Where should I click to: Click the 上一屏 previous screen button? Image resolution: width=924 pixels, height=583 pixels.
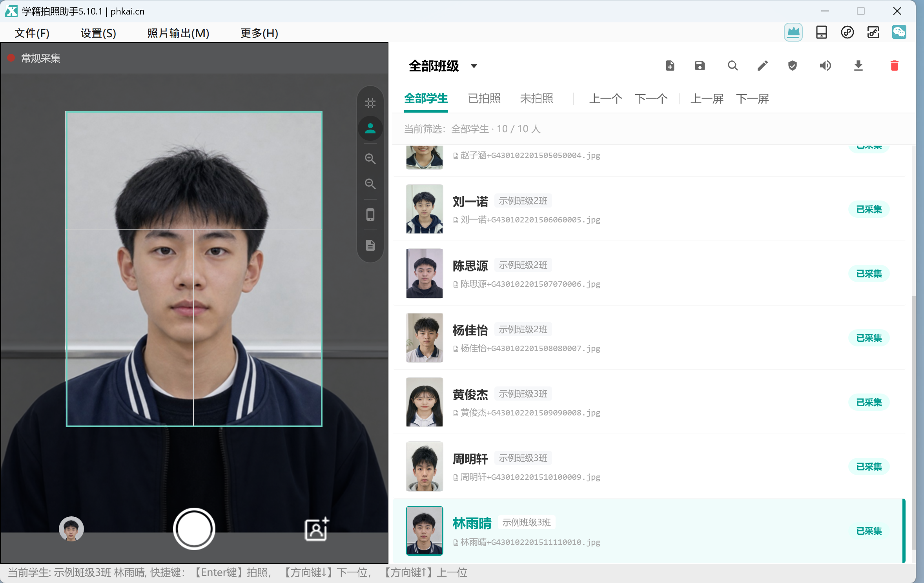[707, 98]
